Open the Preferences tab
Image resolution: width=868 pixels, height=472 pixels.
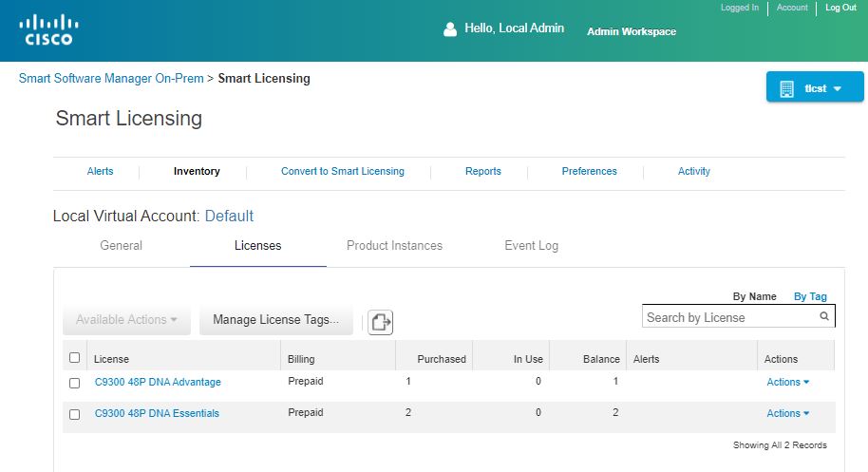coord(589,171)
